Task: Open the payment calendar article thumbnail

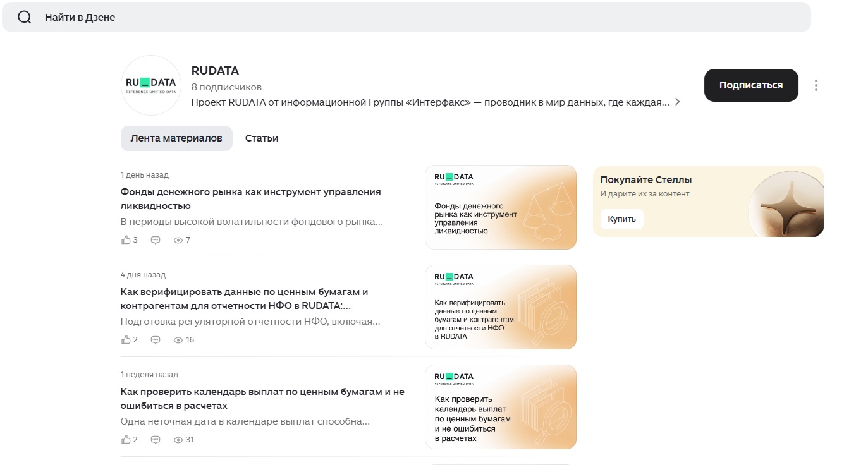Action: tap(501, 407)
